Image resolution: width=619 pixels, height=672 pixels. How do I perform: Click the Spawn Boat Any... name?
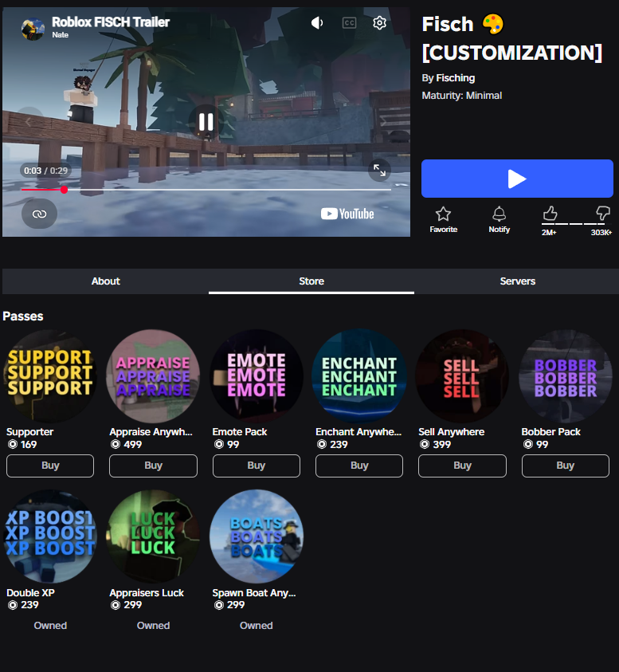coord(254,593)
